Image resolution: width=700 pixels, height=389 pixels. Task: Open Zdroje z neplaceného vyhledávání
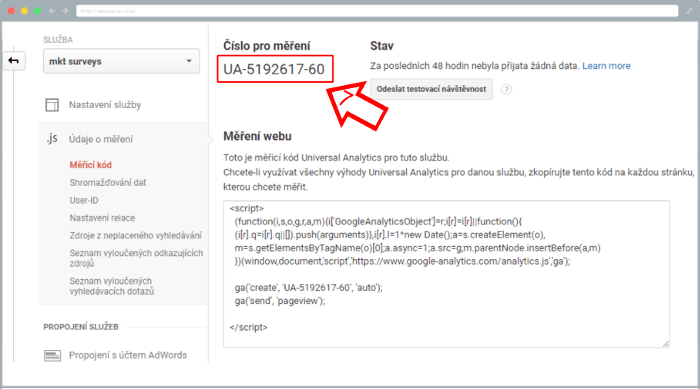coord(135,235)
